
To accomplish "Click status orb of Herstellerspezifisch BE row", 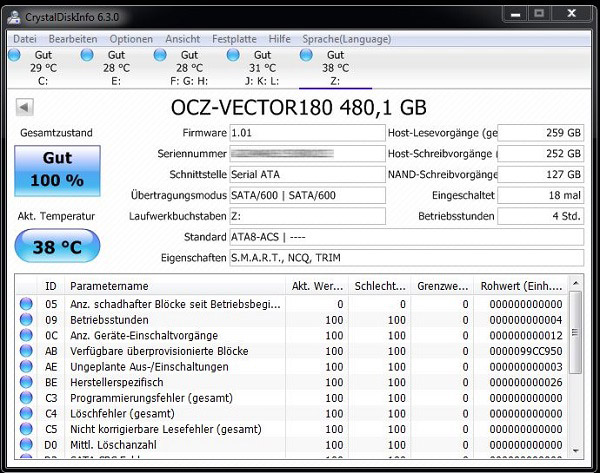I will [26, 382].
